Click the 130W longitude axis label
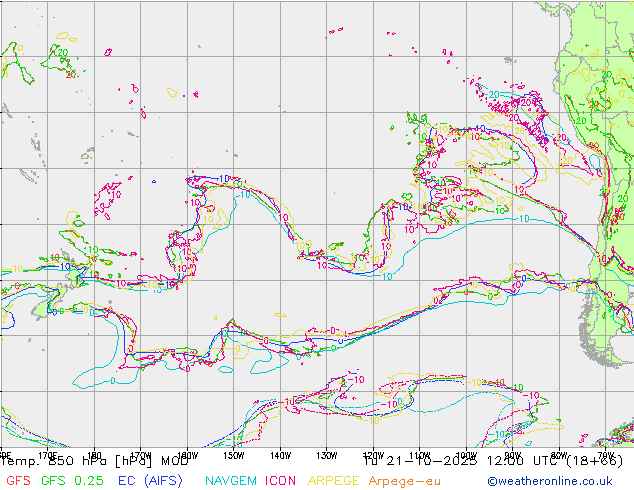 pyautogui.click(x=327, y=456)
